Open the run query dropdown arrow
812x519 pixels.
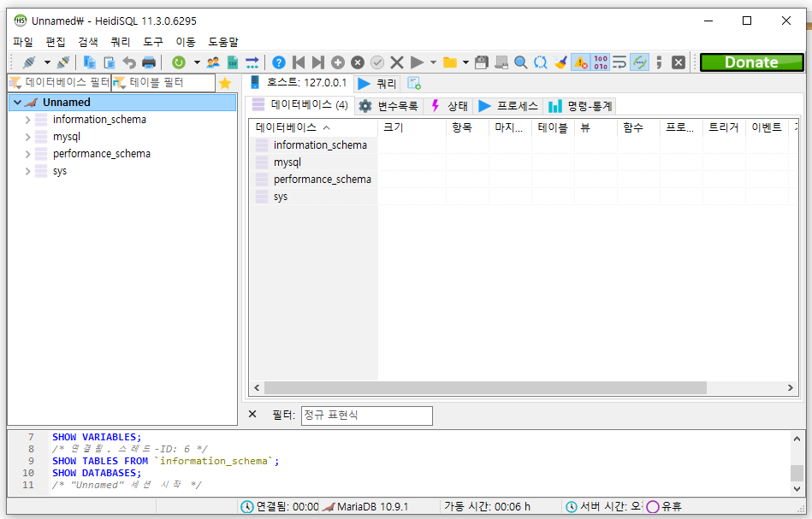(x=433, y=62)
